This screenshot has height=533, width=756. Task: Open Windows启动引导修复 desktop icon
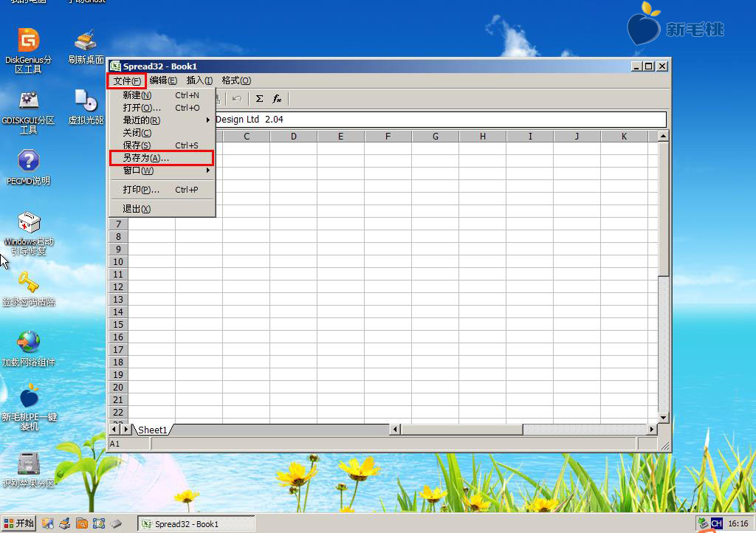(x=29, y=233)
